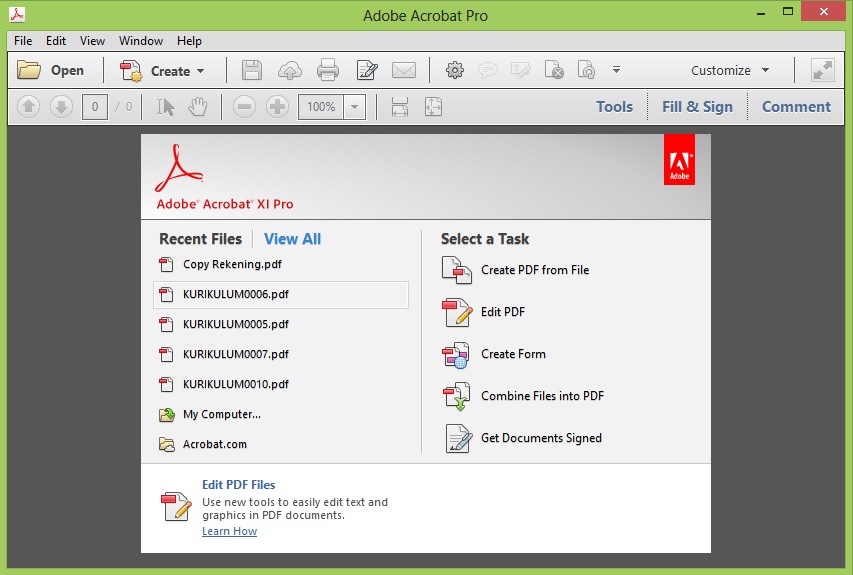Click the Create PDF from File icon

(456, 270)
